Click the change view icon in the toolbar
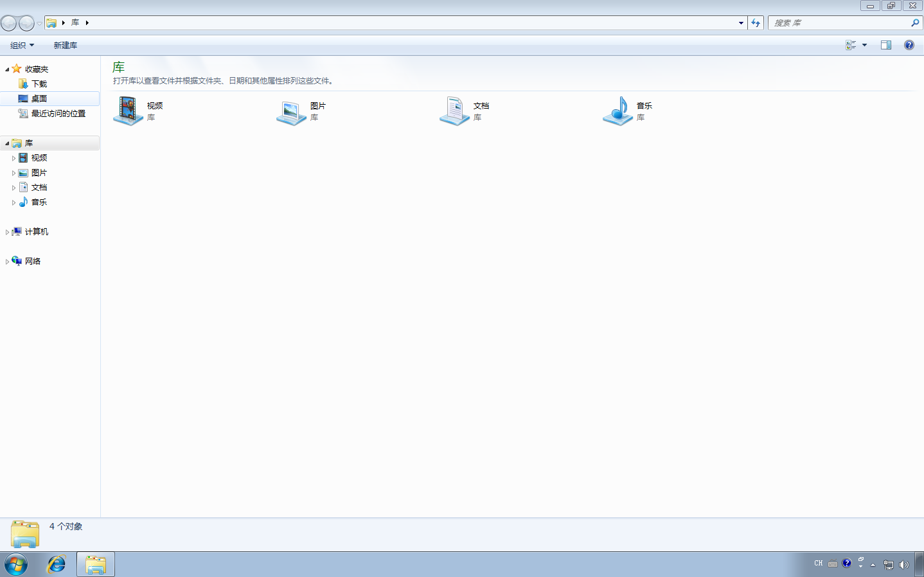Viewport: 924px width, 577px height. 851,45
